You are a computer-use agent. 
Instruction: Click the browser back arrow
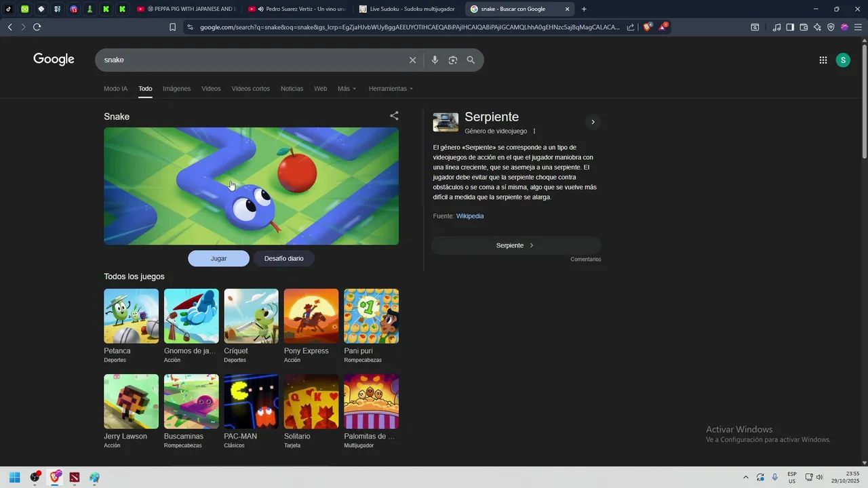(9, 27)
